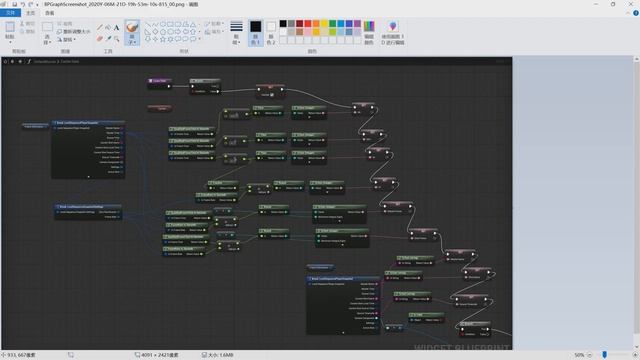Click Edit with Paint 3D button
640x360 pixels.
tap(393, 32)
